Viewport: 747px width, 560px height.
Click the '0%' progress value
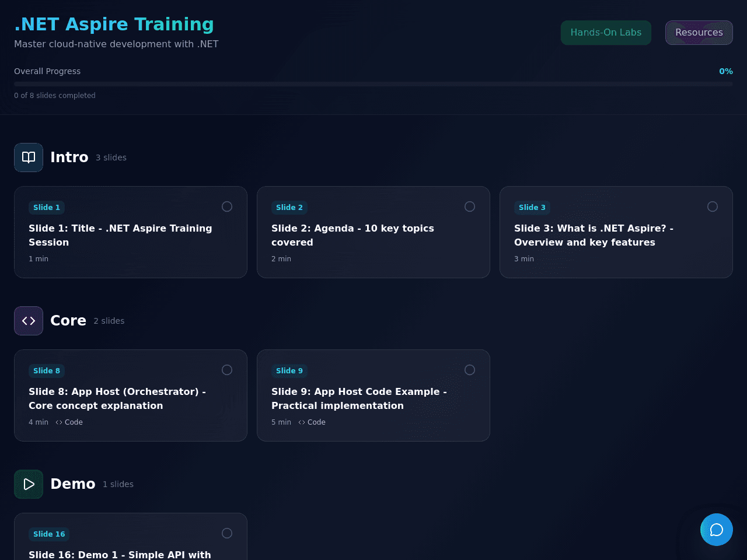726,71
